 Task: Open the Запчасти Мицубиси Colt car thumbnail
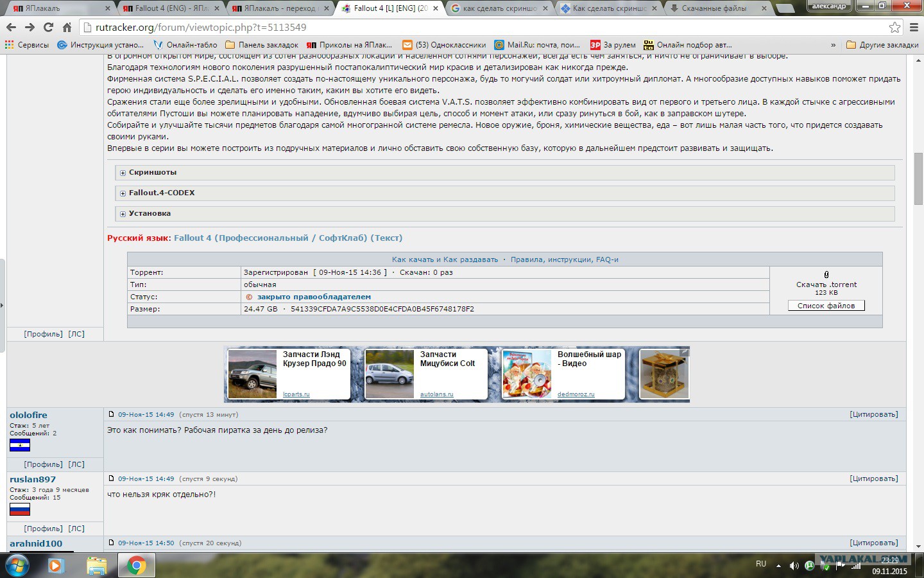point(389,374)
